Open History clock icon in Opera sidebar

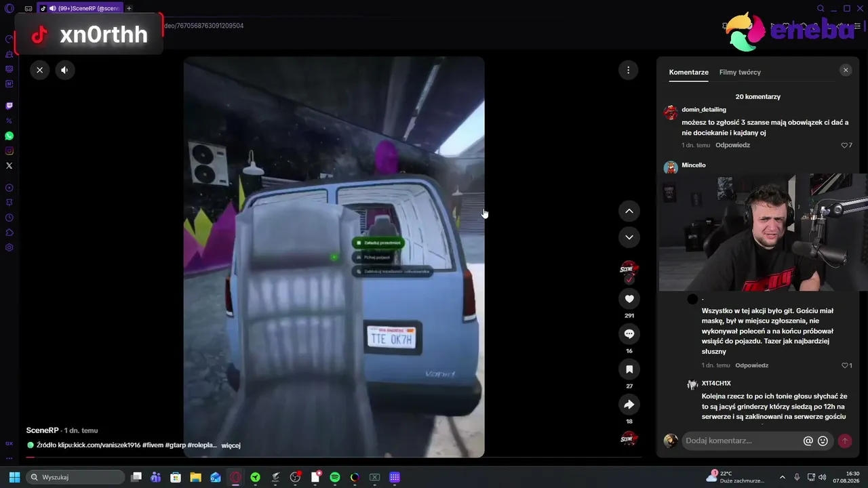(x=9, y=218)
